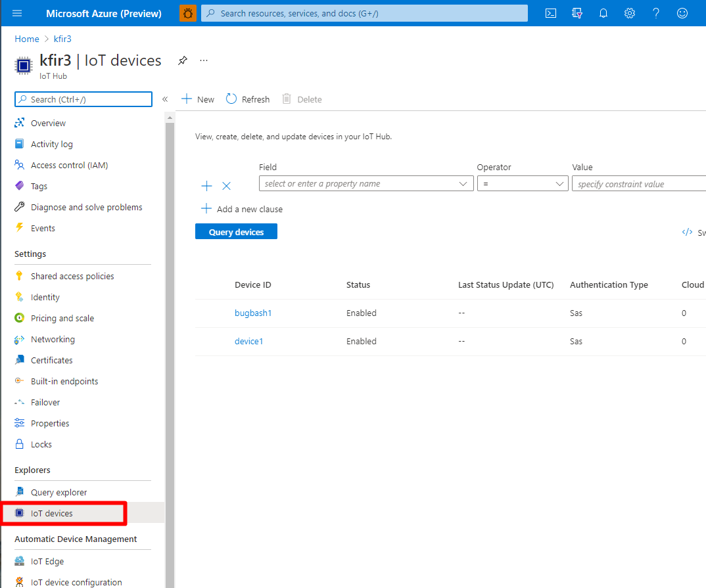The image size is (706, 588).
Task: Click the kfir3 IoT Hub chip icon
Action: tap(24, 66)
